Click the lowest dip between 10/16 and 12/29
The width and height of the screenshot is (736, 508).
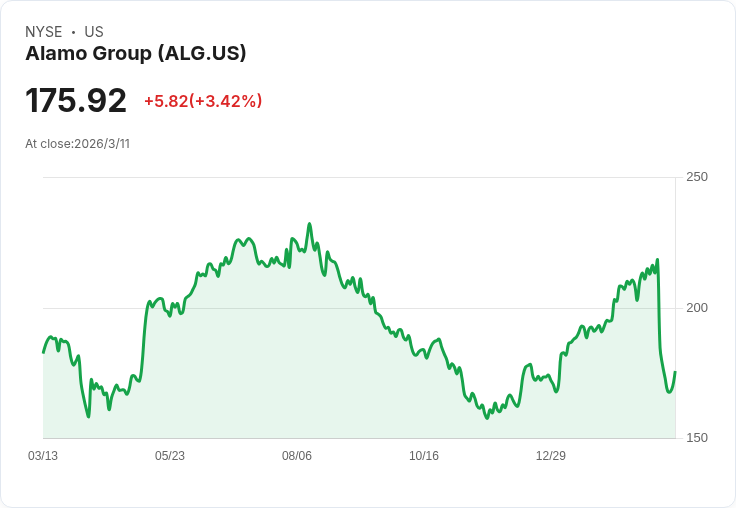(487, 418)
